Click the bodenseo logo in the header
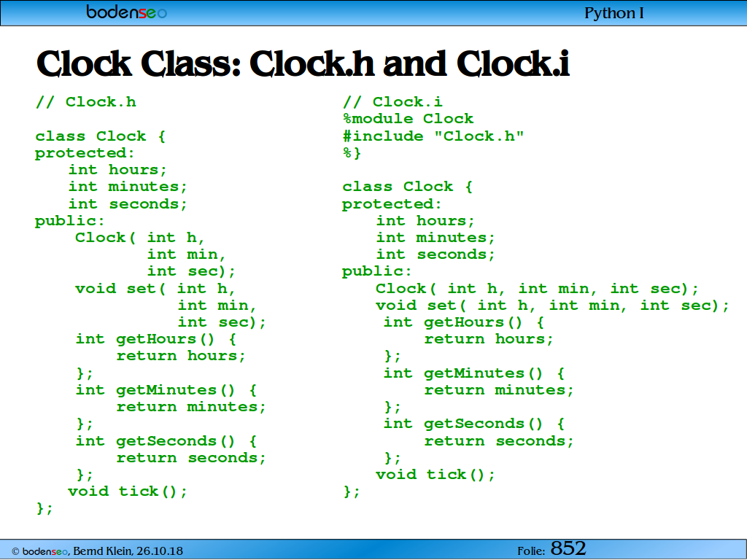Image resolution: width=747 pixels, height=560 pixels. pos(127,12)
